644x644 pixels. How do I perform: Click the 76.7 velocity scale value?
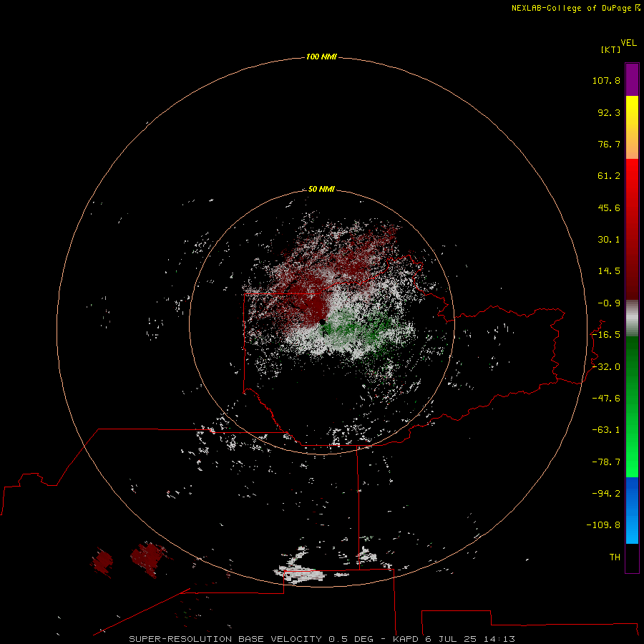pyautogui.click(x=609, y=144)
